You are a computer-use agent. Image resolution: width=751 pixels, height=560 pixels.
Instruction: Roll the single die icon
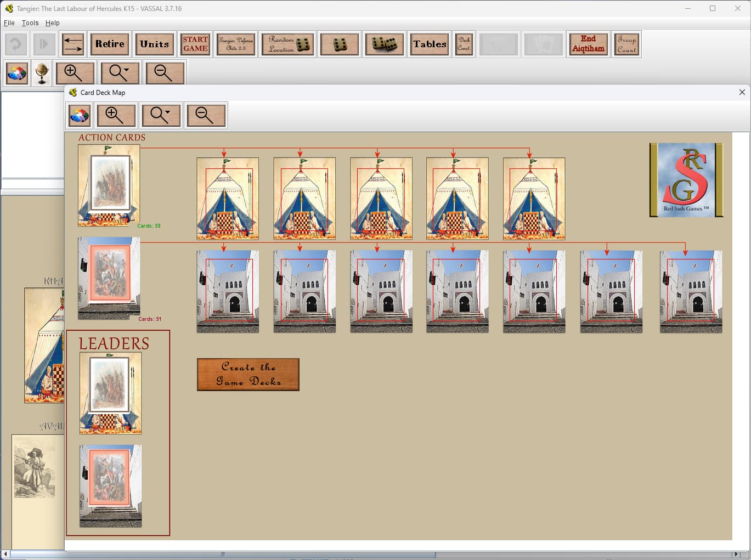[x=340, y=44]
